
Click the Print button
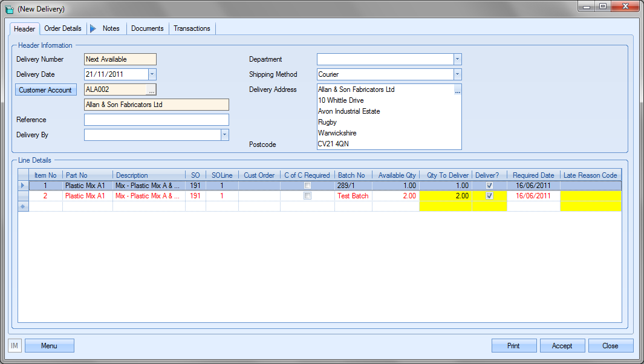[x=513, y=346]
